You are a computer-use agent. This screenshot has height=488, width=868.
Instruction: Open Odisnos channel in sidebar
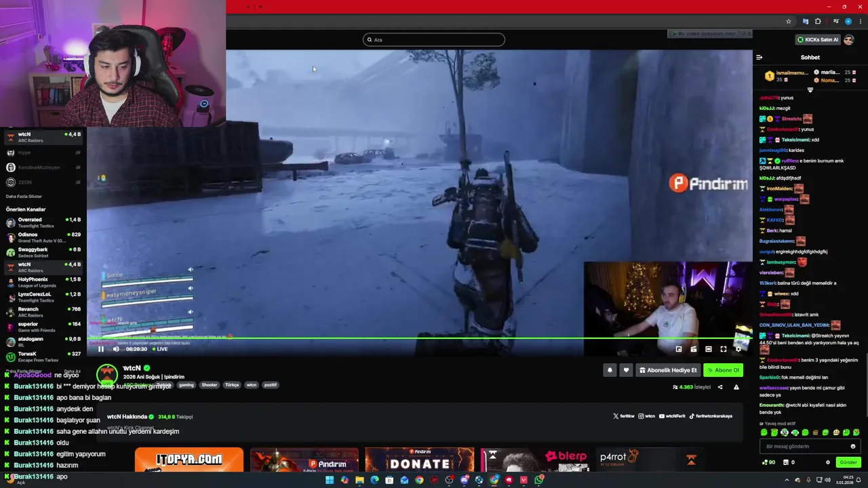(x=42, y=237)
